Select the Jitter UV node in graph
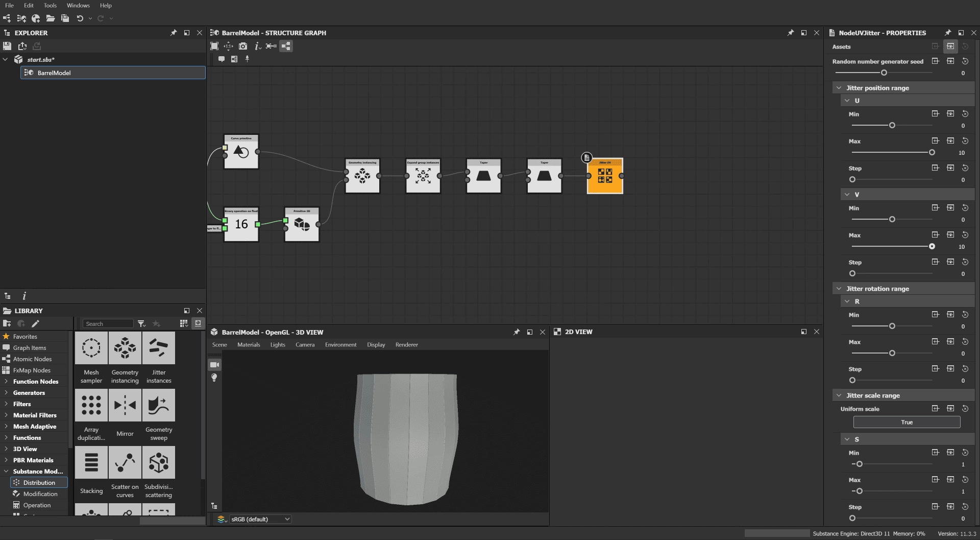Viewport: 980px width, 540px height. [x=605, y=176]
